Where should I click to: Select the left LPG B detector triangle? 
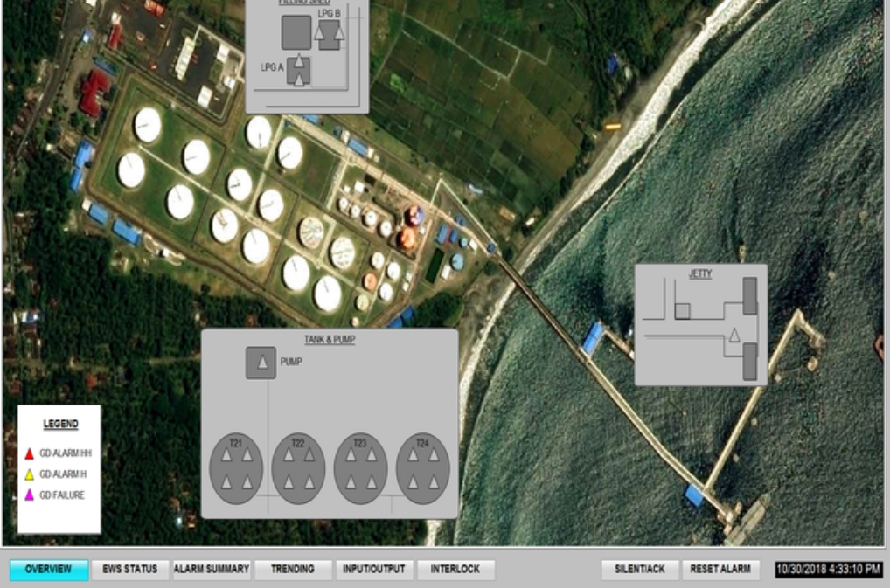point(320,31)
